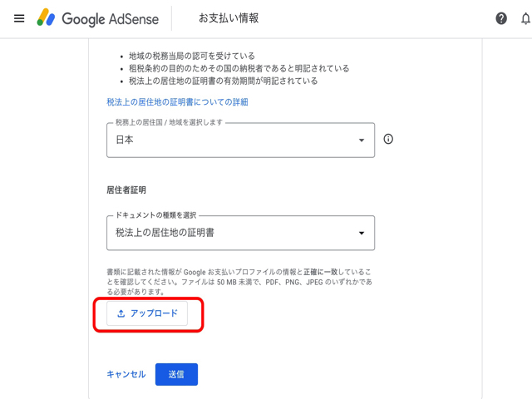This screenshot has height=399, width=532.
Task: Click info icon beside the country dropdown
Action: 388,140
